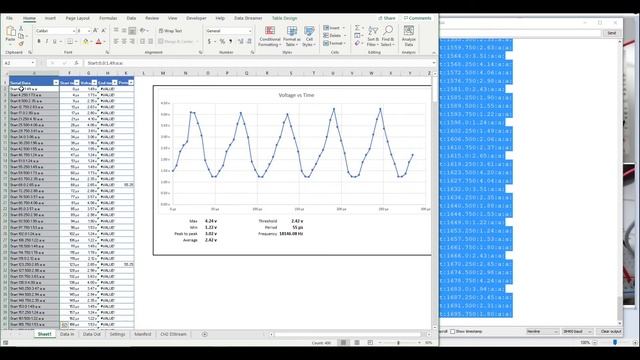Click the Decrease Font Size icon
This screenshot has height=360, width=640.
point(103,31)
